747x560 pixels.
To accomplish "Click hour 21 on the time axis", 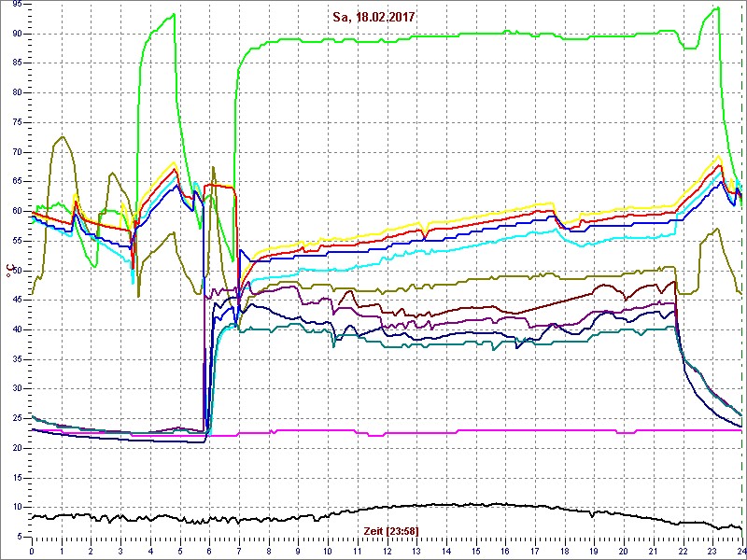I will pyautogui.click(x=652, y=551).
